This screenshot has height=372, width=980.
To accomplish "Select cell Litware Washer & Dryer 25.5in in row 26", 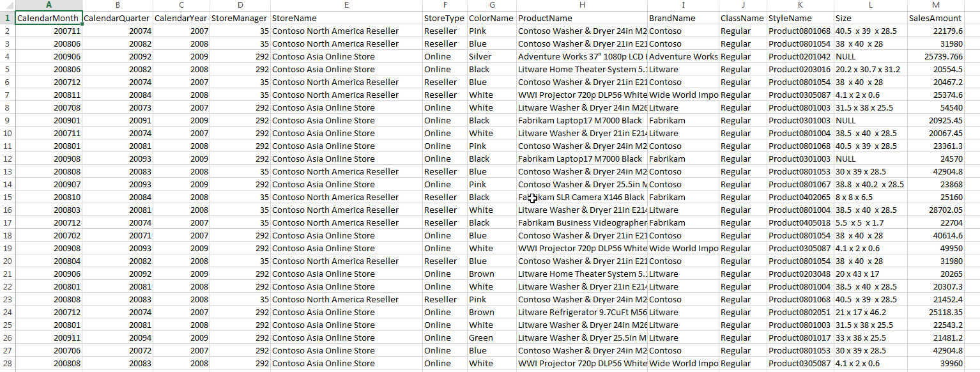I will tap(581, 337).
